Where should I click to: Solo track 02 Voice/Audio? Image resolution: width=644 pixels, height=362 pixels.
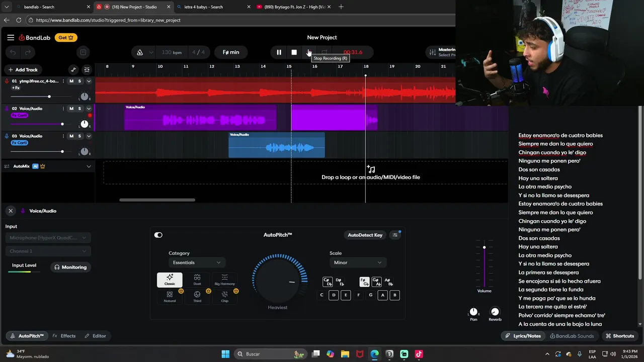(x=79, y=109)
